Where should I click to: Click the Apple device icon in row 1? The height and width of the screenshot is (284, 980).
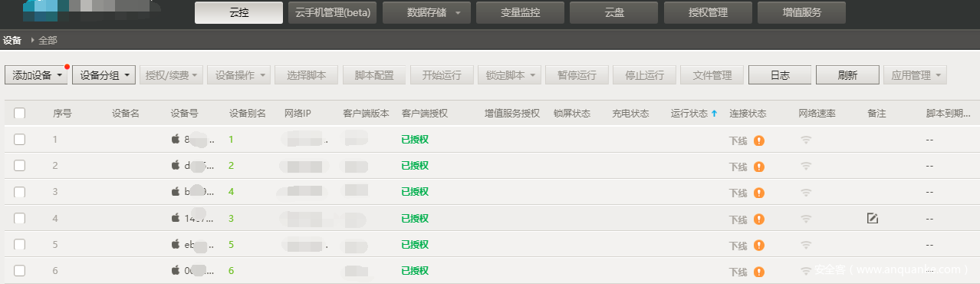point(176,140)
